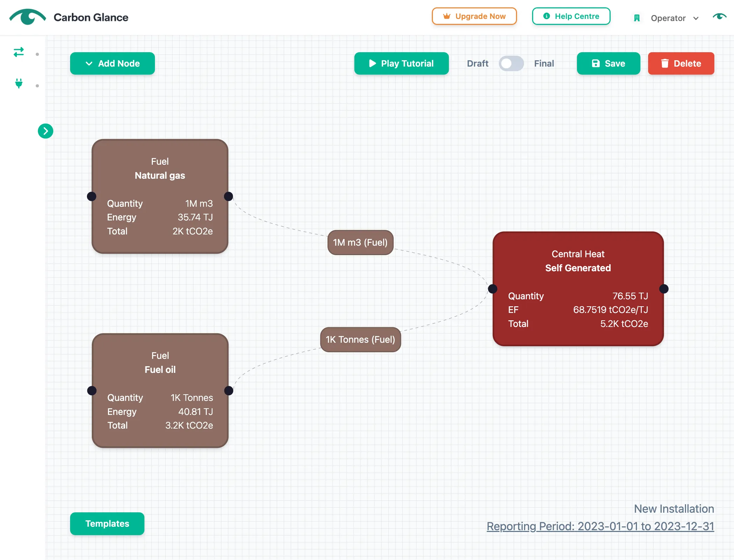Click the Carbon Glance eye logo
This screenshot has width=734, height=560.
point(27,16)
